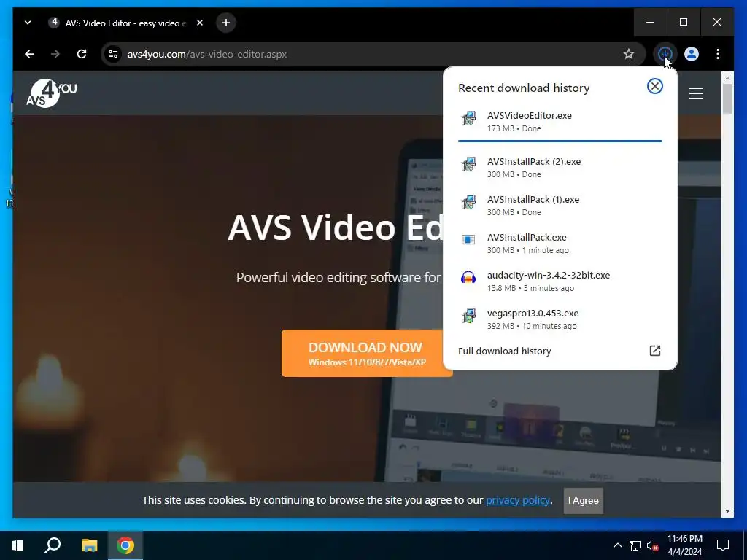The image size is (747, 560).
Task: Open File Explorer from taskbar
Action: tap(89, 545)
